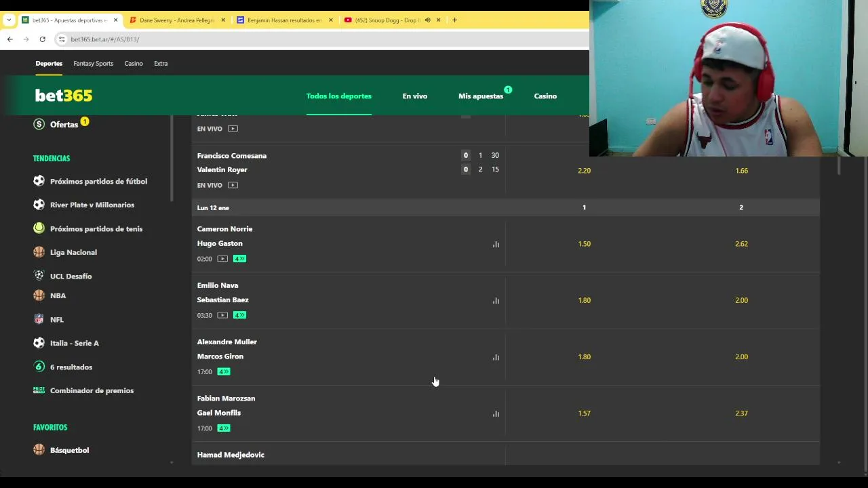Image resolution: width=868 pixels, height=488 pixels.
Task: Bet on Emilio Nava at 1.80
Action: [x=584, y=300]
